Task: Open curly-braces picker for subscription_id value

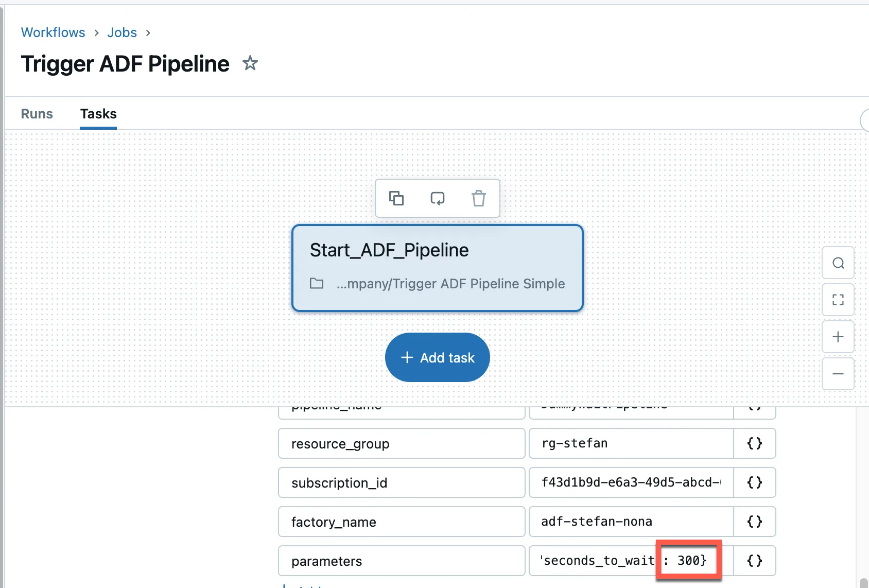Action: coord(754,482)
